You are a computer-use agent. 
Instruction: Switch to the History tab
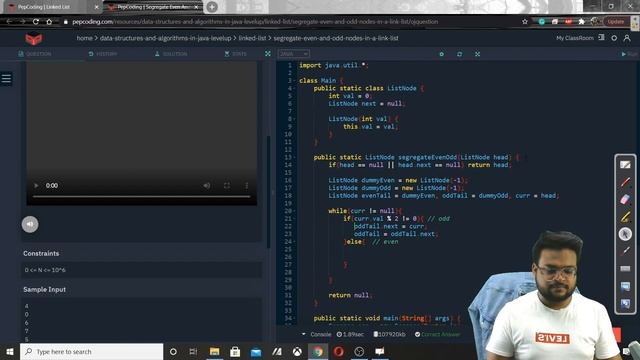tap(103, 54)
